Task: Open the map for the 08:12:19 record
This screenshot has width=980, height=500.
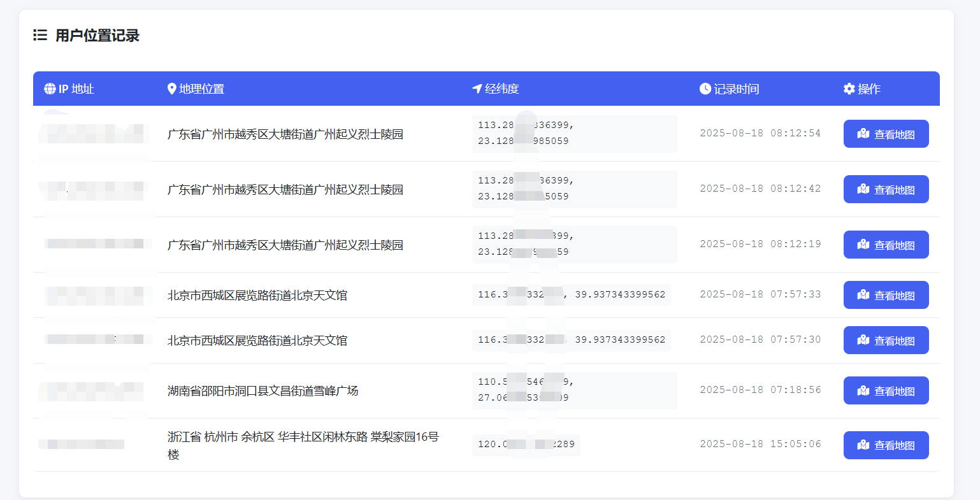Action: (886, 245)
